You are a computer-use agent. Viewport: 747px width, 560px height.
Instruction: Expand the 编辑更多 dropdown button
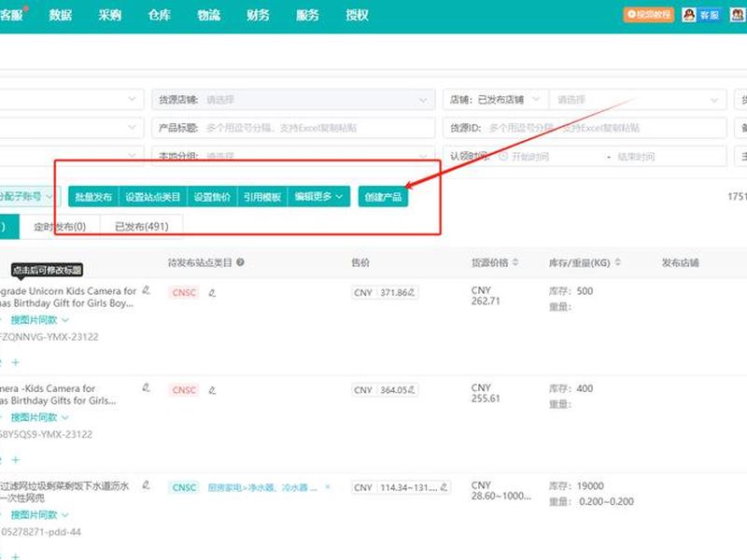click(318, 197)
